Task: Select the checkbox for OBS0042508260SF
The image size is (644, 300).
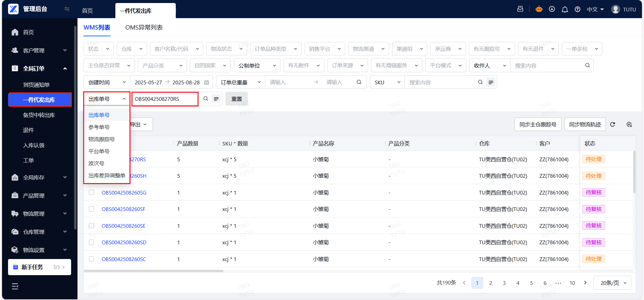Action: coord(91,209)
